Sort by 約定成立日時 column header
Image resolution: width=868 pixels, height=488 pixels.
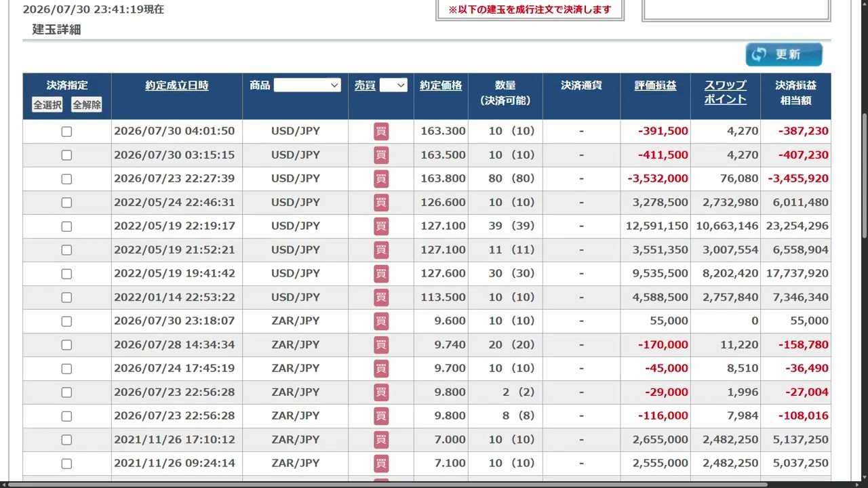click(177, 85)
